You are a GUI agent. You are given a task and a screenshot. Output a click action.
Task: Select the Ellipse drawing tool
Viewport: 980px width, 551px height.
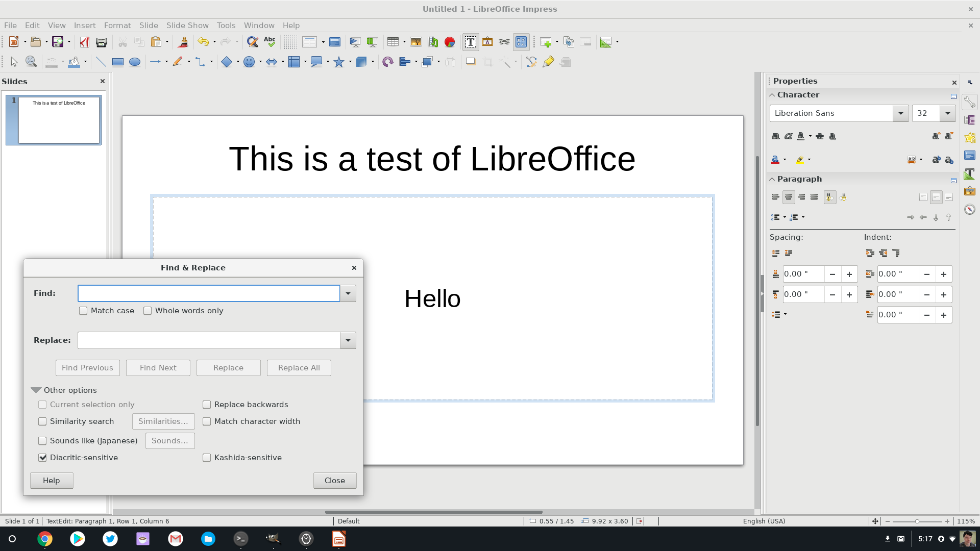point(135,62)
